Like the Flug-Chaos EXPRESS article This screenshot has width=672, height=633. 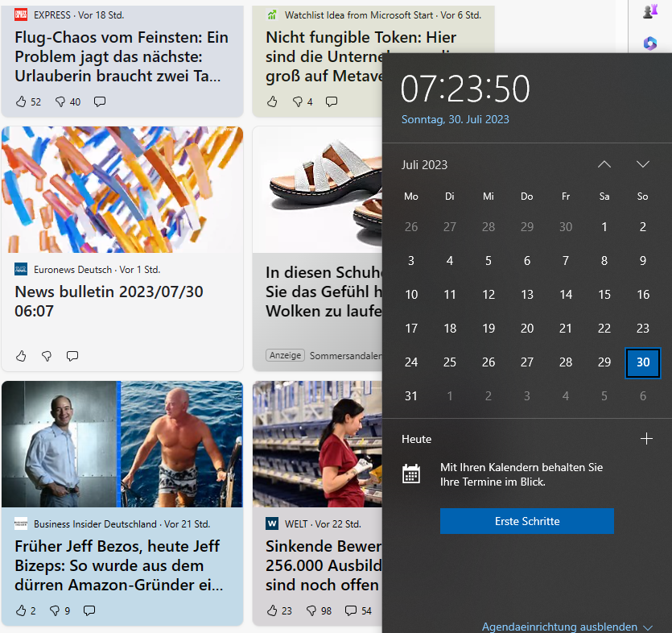[x=22, y=101]
